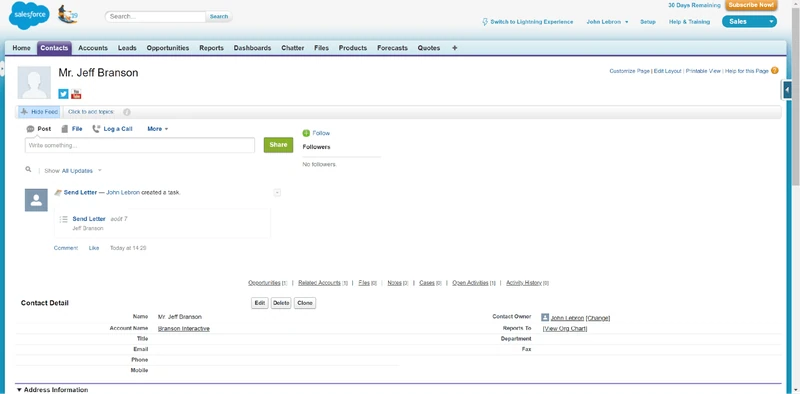
Task: Click the Clone contact button
Action: (x=305, y=303)
